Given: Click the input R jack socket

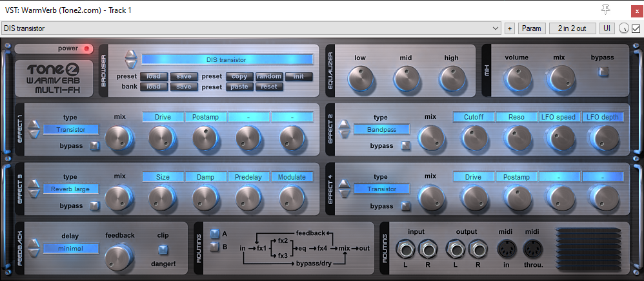Looking at the screenshot, I should [428, 249].
